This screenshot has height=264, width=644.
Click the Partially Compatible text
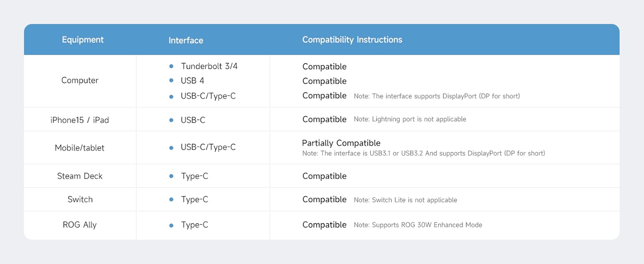pyautogui.click(x=341, y=143)
